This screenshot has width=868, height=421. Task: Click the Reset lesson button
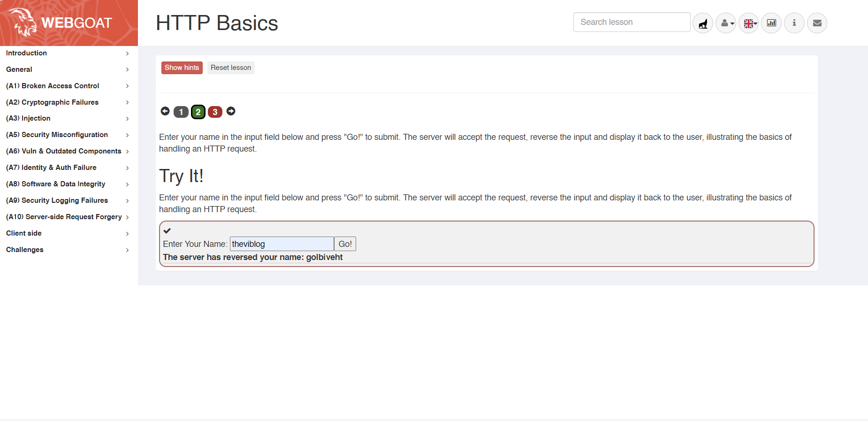tap(230, 68)
